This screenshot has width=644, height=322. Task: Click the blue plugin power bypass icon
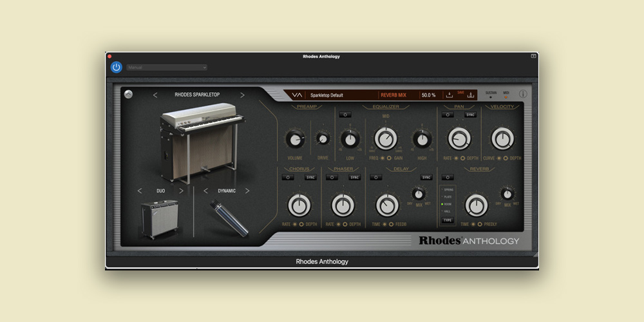pos(116,67)
